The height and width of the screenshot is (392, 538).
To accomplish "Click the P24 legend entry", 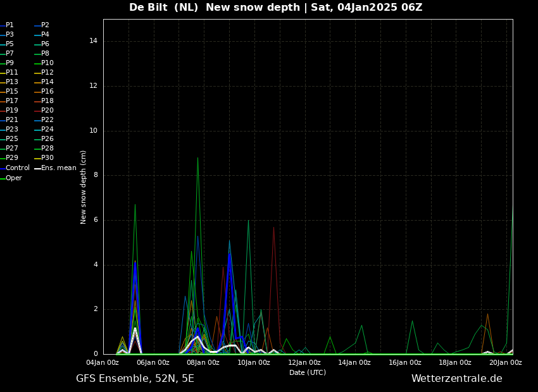I will coord(47,130).
